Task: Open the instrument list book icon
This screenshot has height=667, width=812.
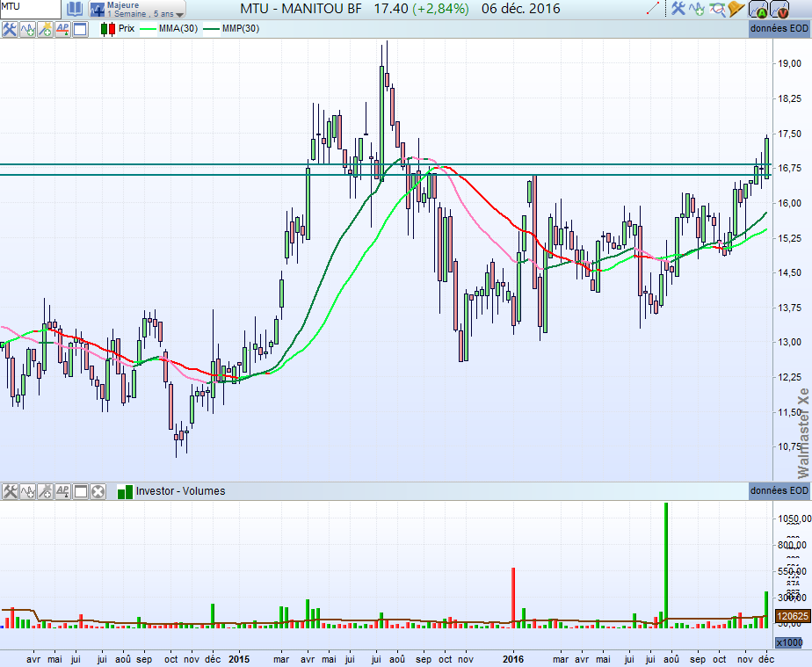Action: [x=75, y=9]
